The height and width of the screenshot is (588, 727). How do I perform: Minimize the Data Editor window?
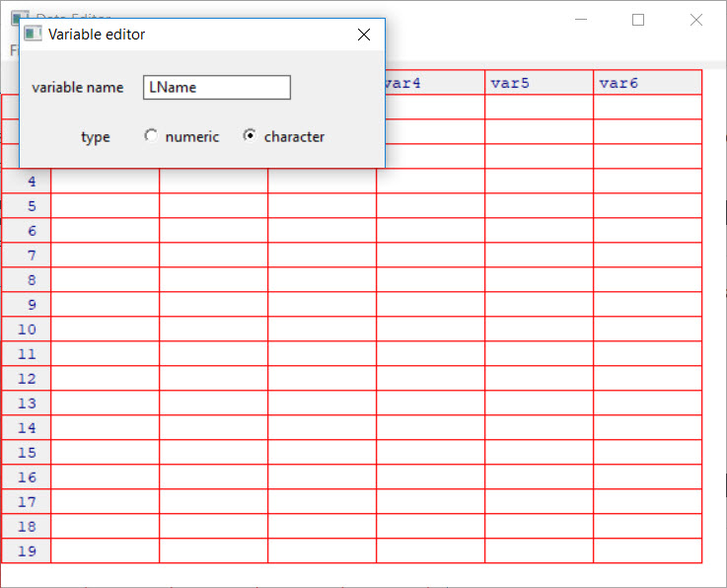pyautogui.click(x=581, y=20)
